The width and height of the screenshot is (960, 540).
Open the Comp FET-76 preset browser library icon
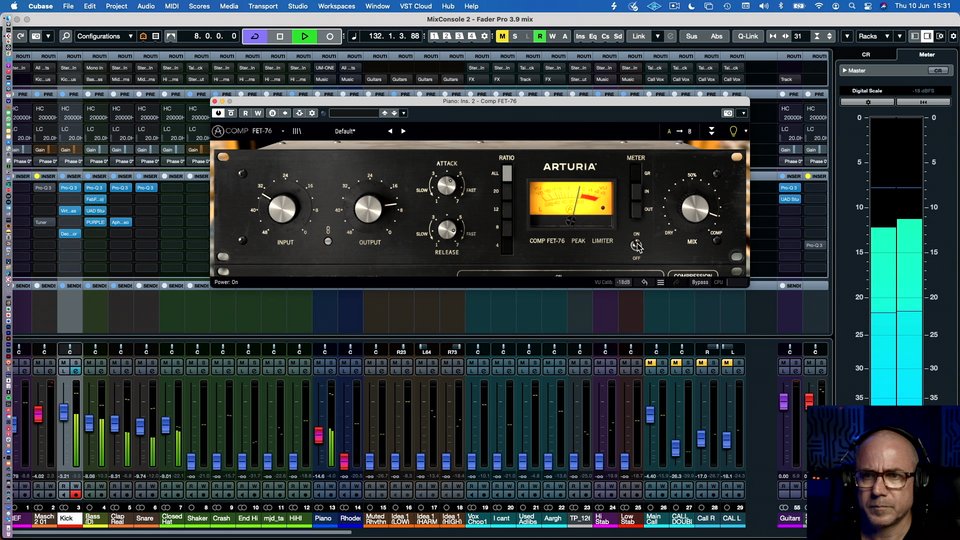[297, 131]
